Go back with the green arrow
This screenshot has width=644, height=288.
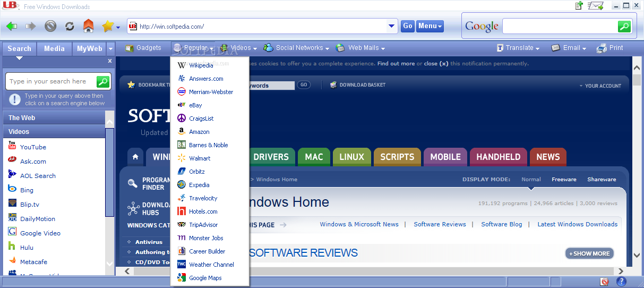click(12, 26)
